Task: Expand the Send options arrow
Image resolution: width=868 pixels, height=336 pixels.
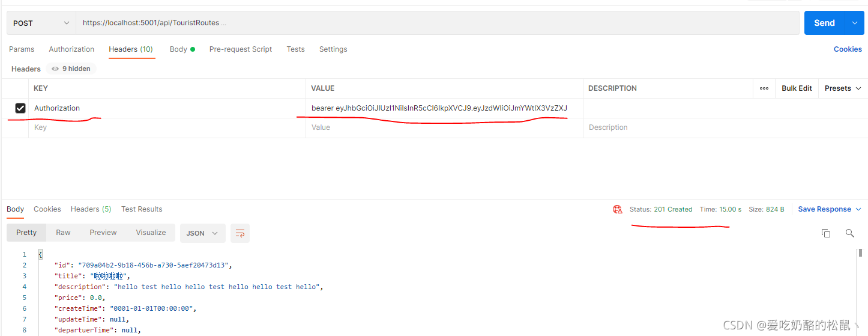Action: click(x=854, y=23)
